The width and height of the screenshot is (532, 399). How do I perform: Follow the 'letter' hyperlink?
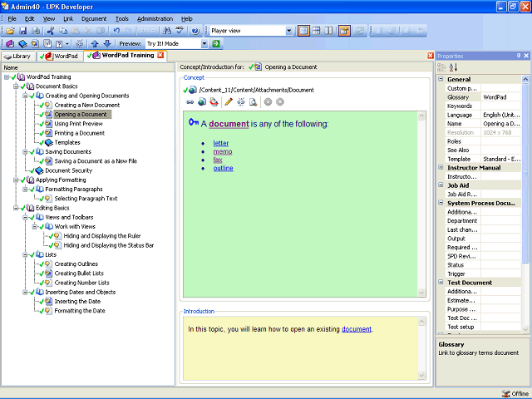(221, 143)
